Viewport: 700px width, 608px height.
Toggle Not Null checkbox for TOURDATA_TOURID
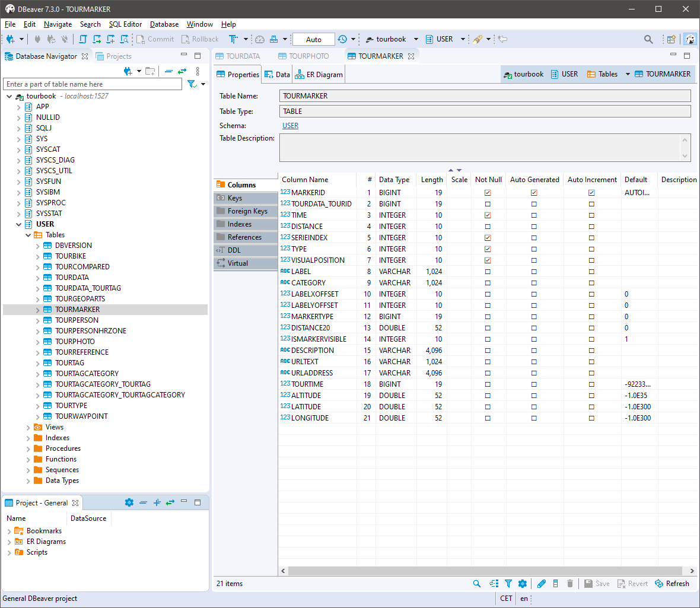488,203
